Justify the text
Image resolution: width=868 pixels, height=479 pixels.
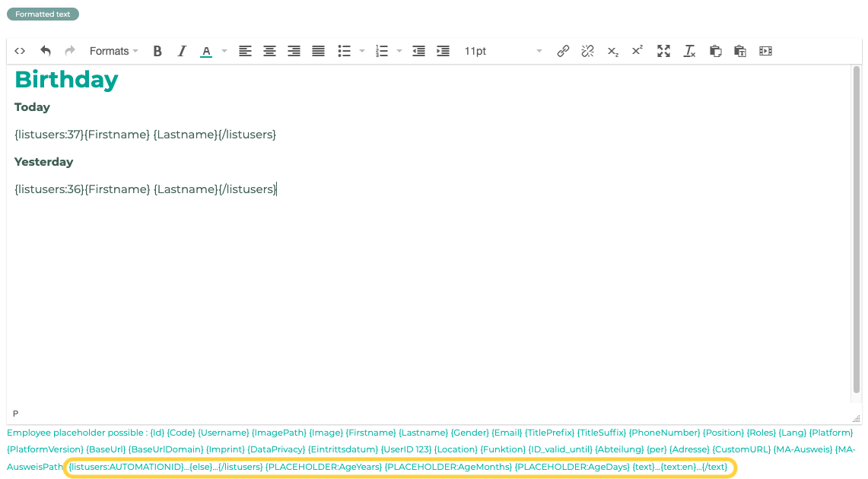tap(318, 51)
